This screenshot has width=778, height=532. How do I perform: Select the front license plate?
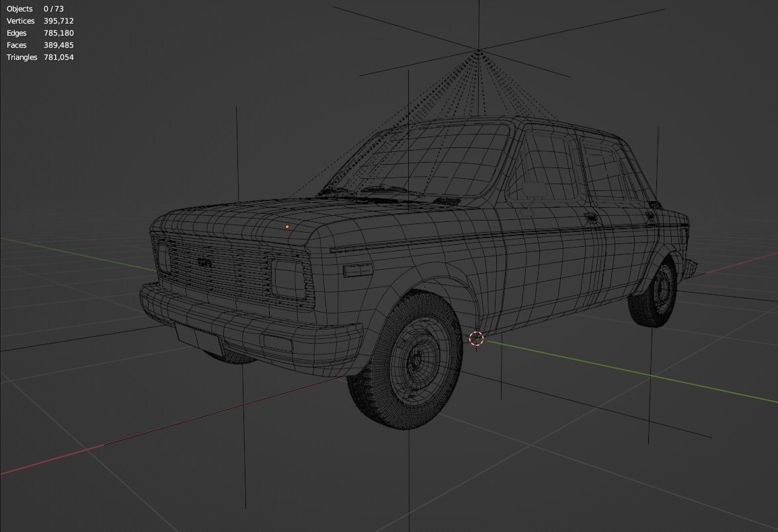[x=198, y=338]
